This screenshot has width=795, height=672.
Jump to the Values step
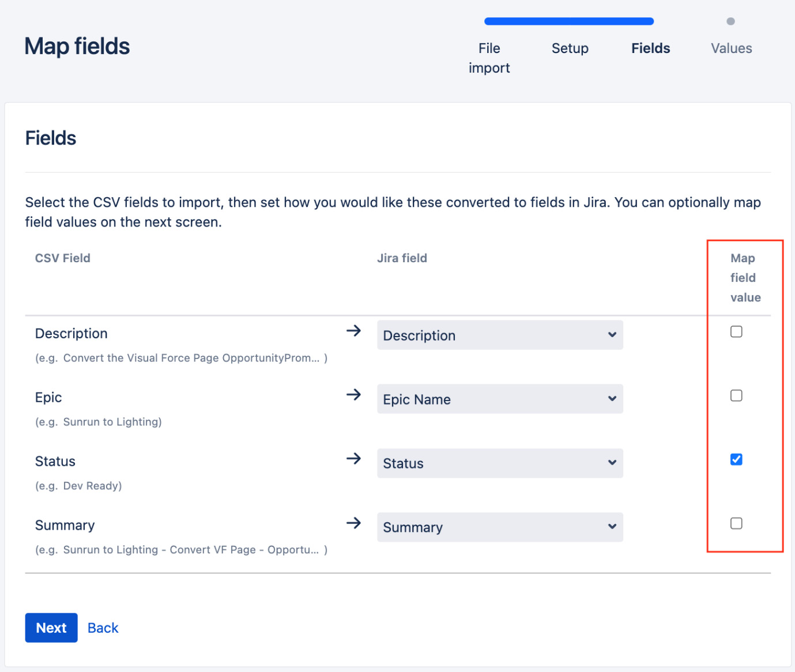(x=731, y=48)
